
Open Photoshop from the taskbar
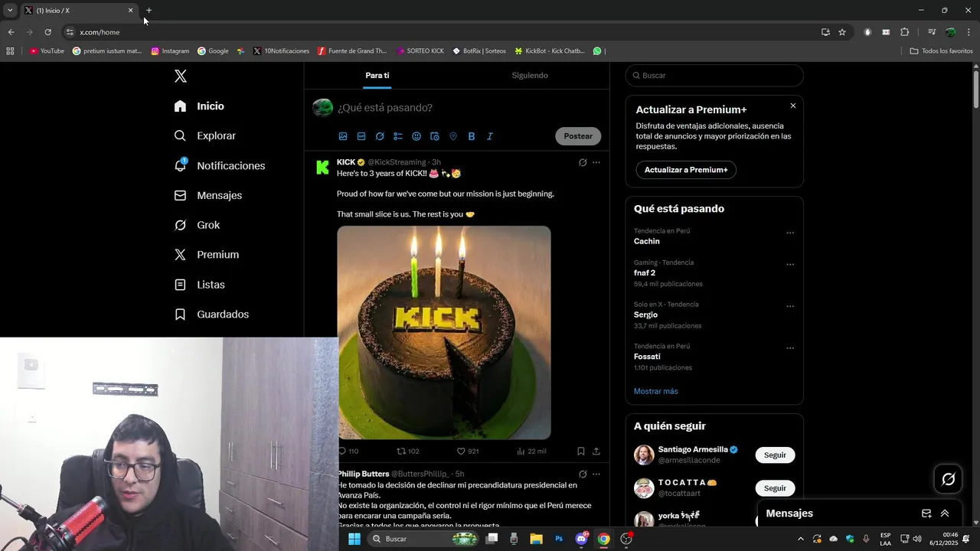click(x=559, y=539)
